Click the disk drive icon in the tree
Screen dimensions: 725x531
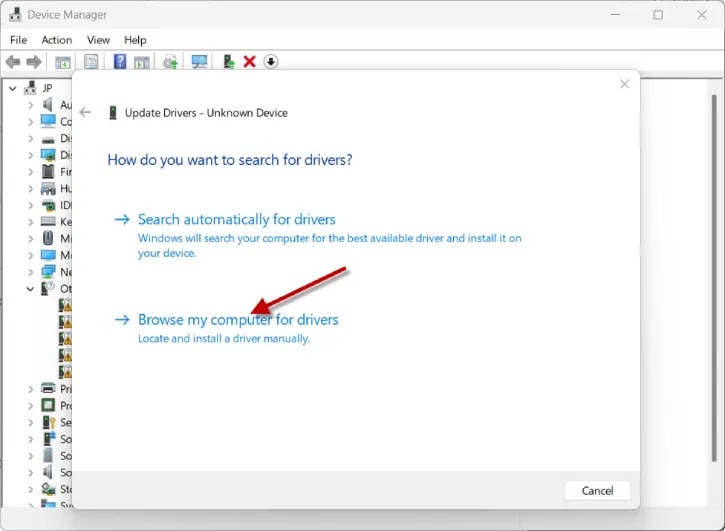coord(48,139)
